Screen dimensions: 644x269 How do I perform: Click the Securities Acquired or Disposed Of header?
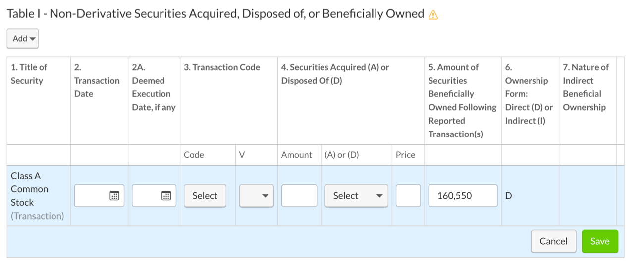[x=335, y=74]
